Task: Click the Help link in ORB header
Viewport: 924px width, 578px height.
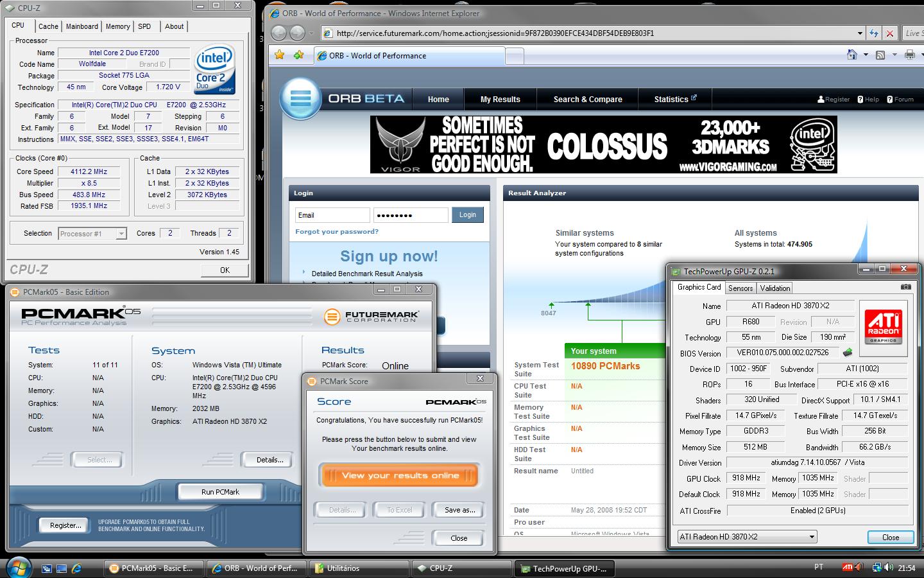Action: [x=868, y=100]
